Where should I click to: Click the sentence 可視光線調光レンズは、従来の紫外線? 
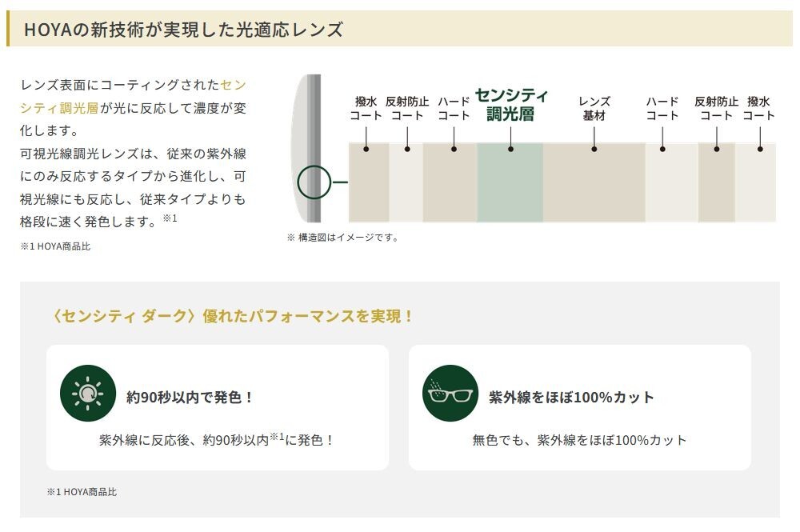[x=133, y=153]
